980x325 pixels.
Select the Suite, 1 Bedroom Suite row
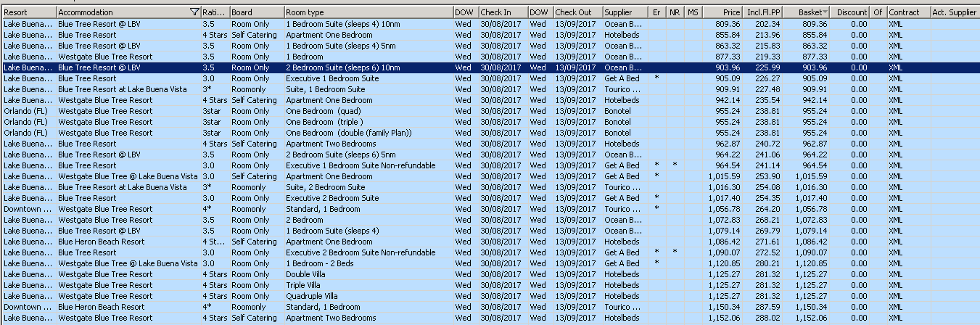(x=490, y=89)
